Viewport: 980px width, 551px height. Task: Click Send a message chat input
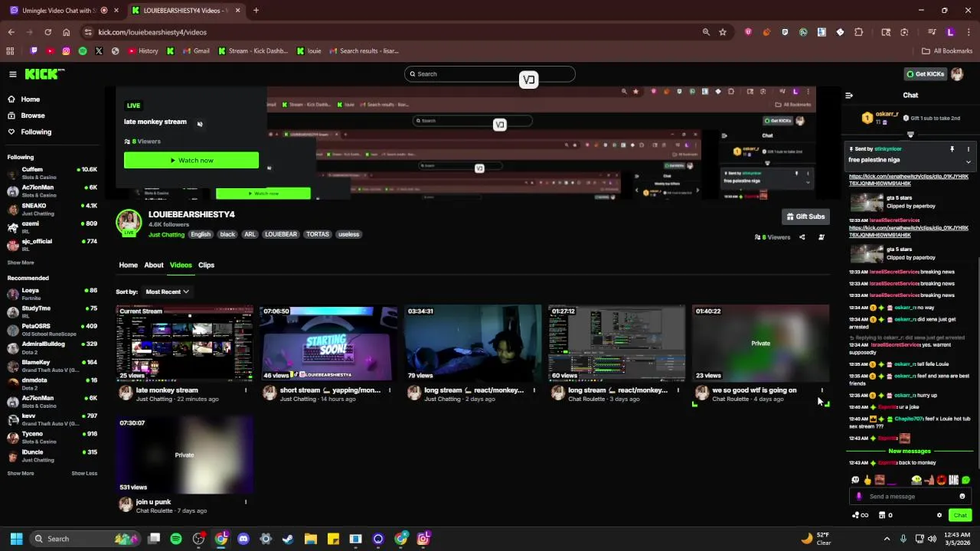[910, 497]
